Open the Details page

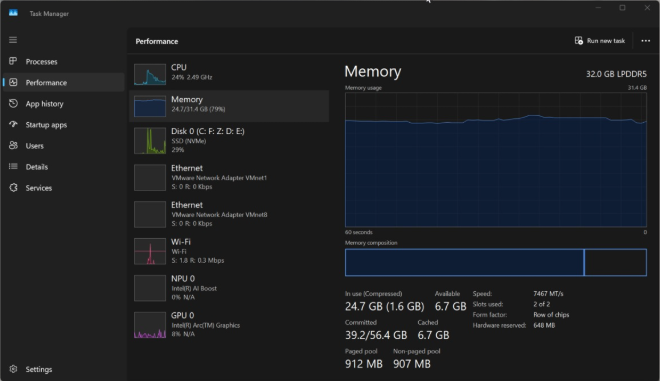tap(64, 167)
